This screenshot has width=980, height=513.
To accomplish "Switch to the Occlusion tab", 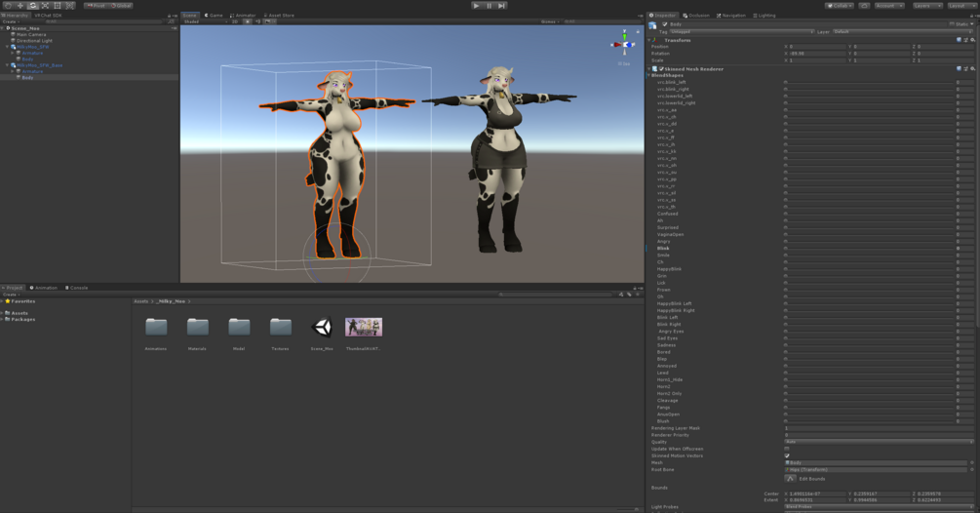I will click(x=696, y=15).
